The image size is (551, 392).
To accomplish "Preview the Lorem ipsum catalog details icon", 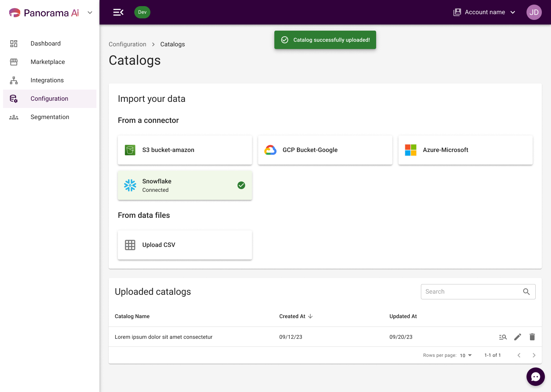I will coord(503,337).
